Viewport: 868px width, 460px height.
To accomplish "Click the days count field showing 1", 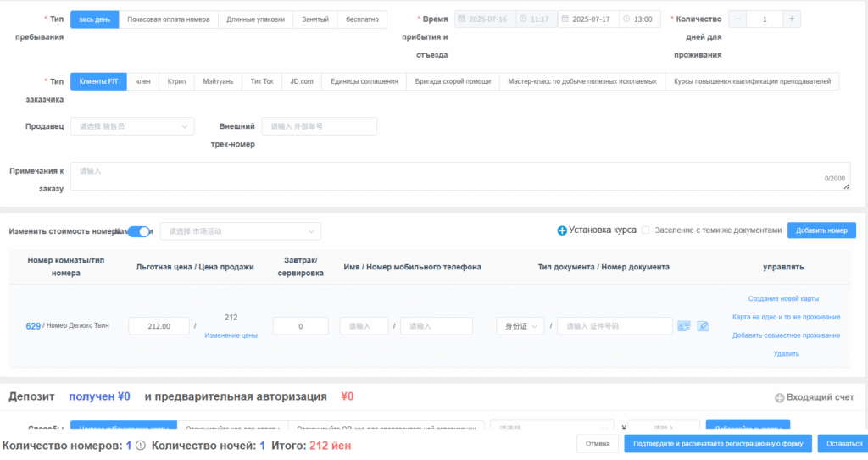I will coord(765,19).
